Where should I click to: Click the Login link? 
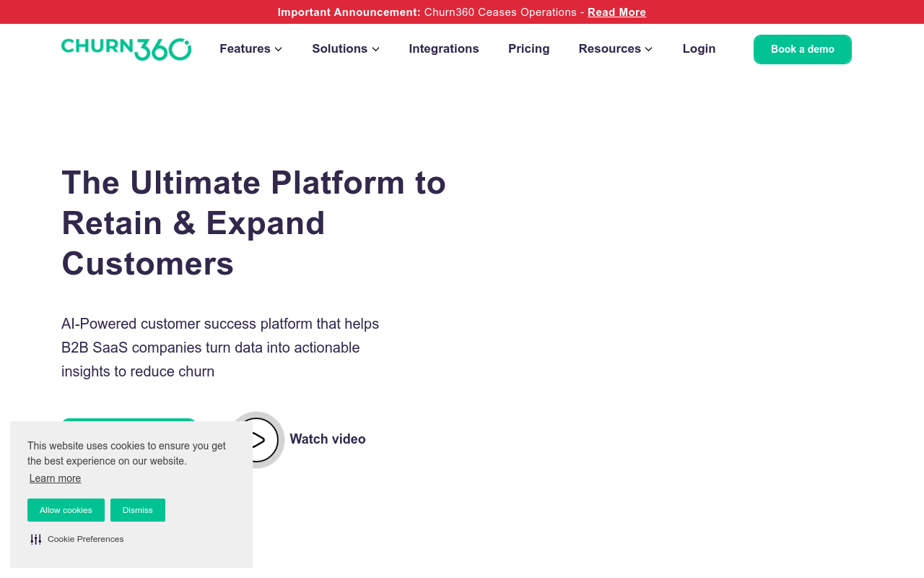[x=699, y=49]
